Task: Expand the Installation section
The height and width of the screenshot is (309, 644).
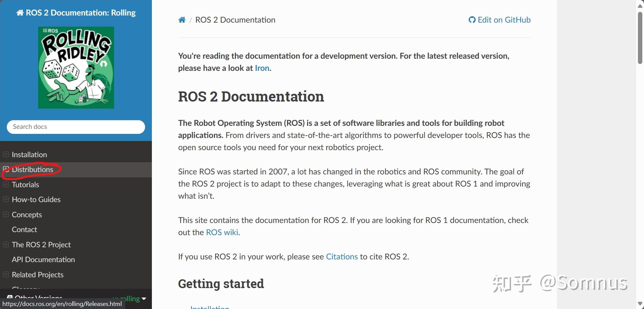Action: [5, 154]
